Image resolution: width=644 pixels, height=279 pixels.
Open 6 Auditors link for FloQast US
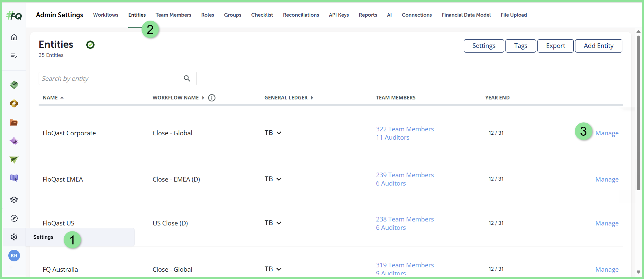click(x=391, y=227)
